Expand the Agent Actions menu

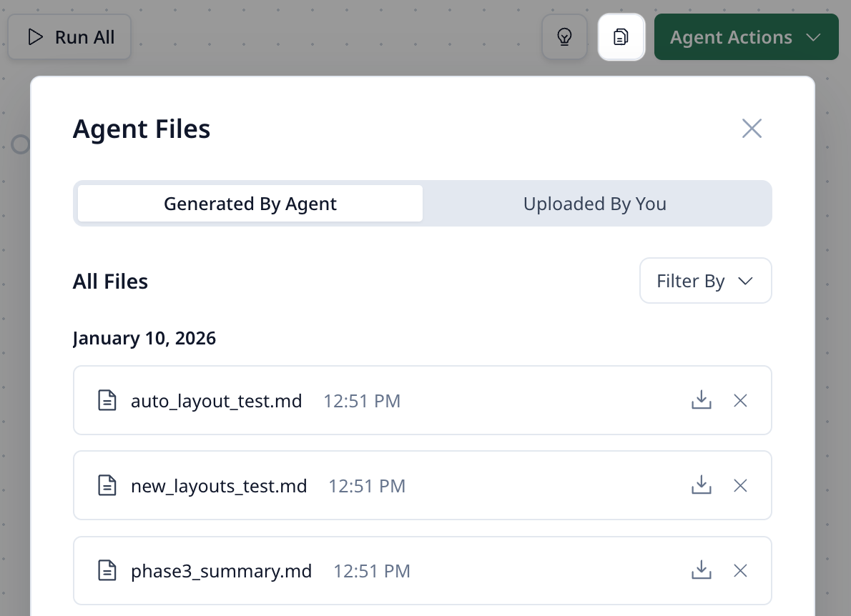tap(746, 37)
